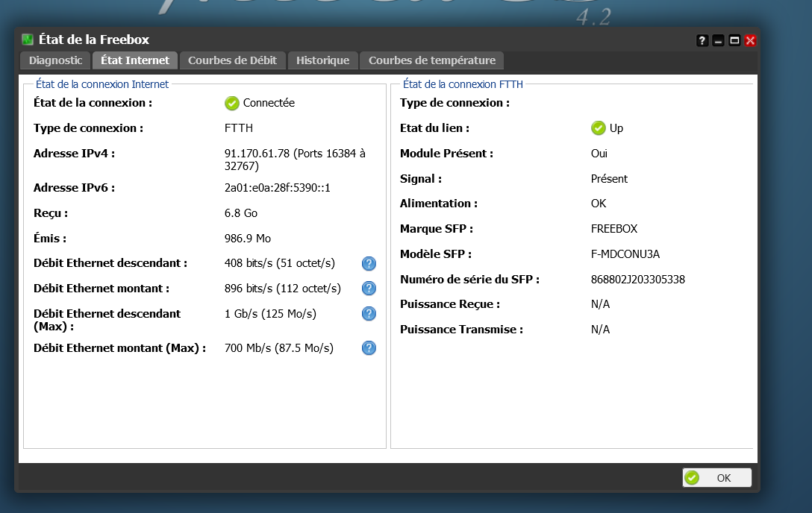This screenshot has width=812, height=513.
Task: Maximize the État de la Freebox window
Action: point(734,40)
